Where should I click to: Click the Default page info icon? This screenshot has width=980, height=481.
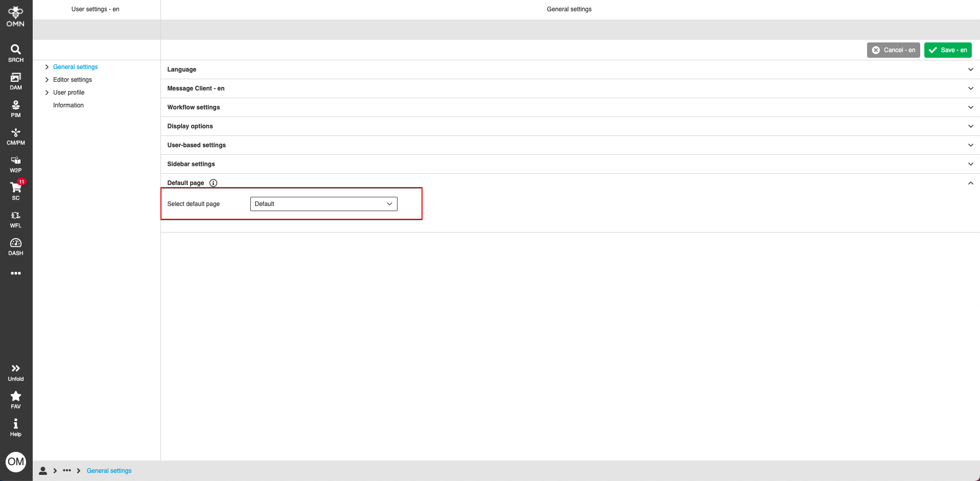point(214,183)
